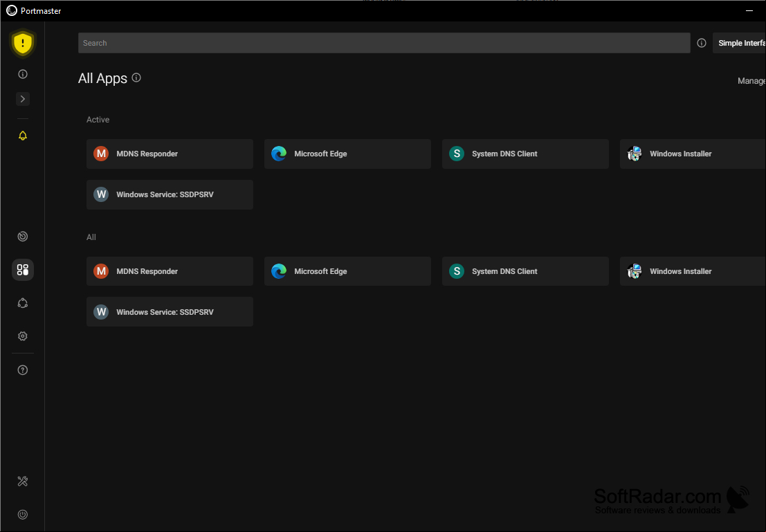Click in the Search field

point(384,43)
